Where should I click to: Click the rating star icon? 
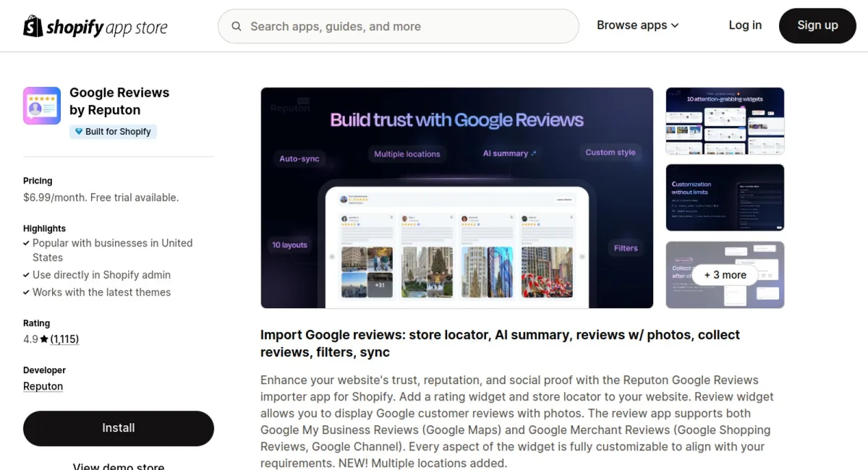click(x=44, y=339)
